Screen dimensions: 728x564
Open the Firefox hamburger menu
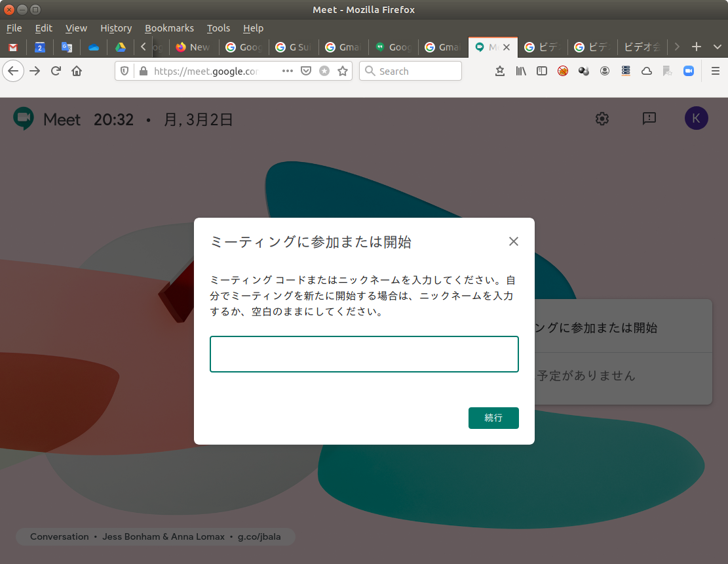pos(716,71)
